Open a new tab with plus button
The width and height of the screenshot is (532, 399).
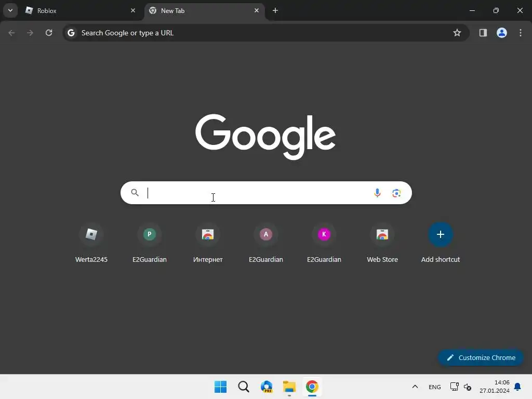coord(275,10)
